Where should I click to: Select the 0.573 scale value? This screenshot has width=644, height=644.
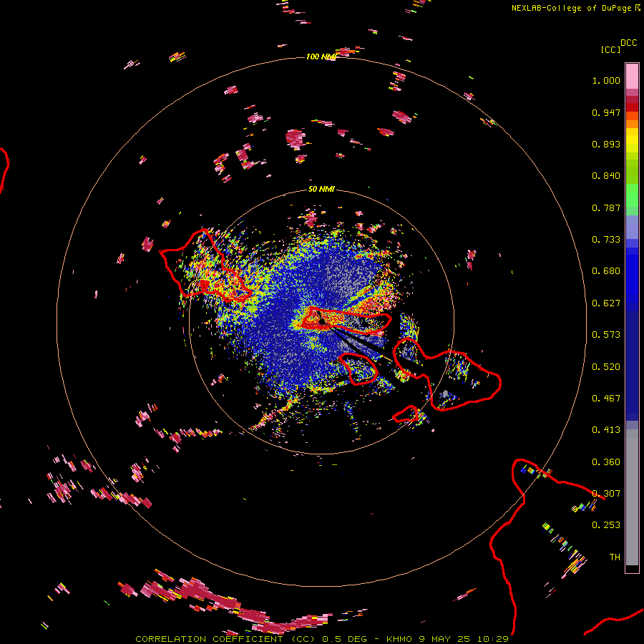click(x=606, y=335)
